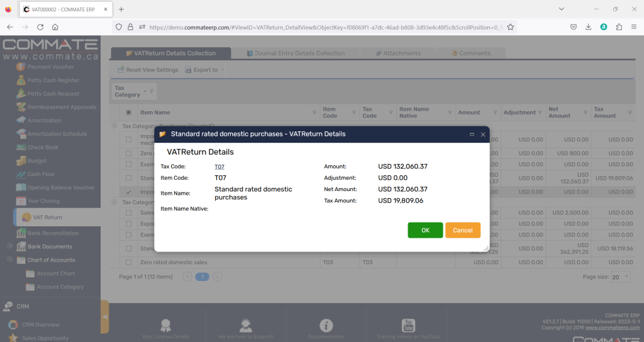Check the Zero rated domestic sales row

tap(129, 262)
